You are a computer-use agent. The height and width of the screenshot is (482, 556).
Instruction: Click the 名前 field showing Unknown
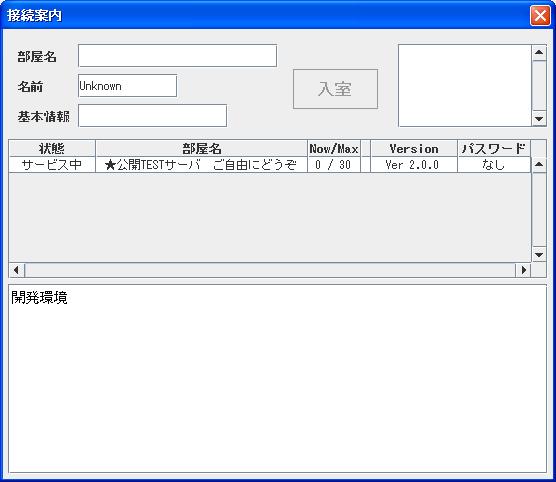[127, 85]
